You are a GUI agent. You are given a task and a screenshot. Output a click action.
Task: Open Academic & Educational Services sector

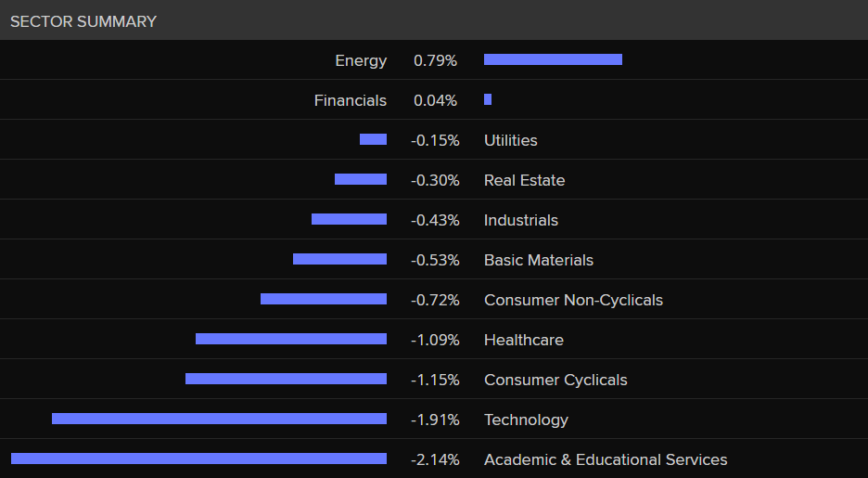pos(606,459)
